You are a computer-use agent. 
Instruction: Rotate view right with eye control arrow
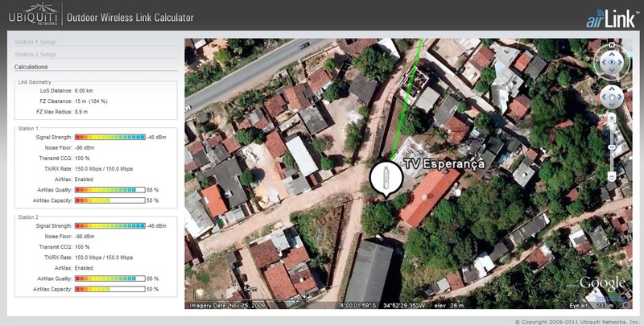(x=621, y=63)
